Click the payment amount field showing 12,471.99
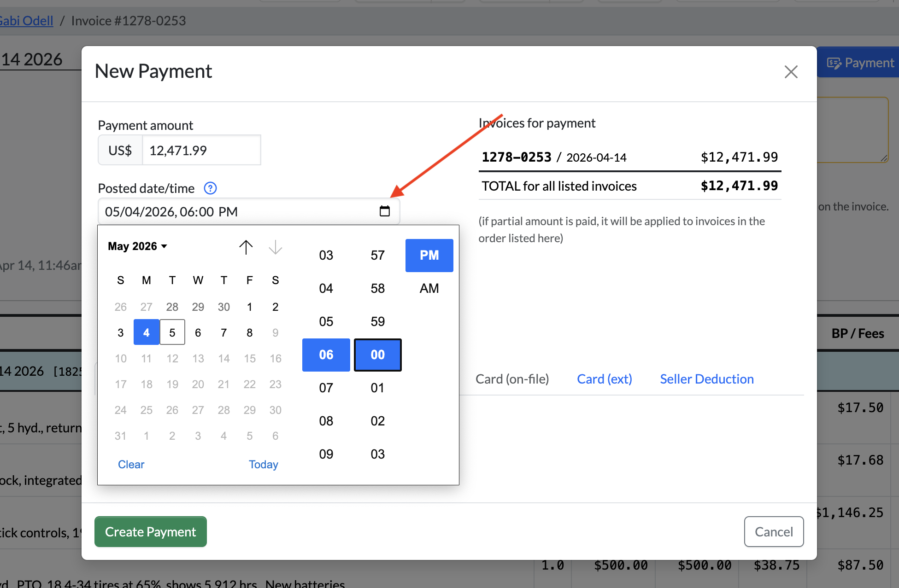 pyautogui.click(x=201, y=150)
